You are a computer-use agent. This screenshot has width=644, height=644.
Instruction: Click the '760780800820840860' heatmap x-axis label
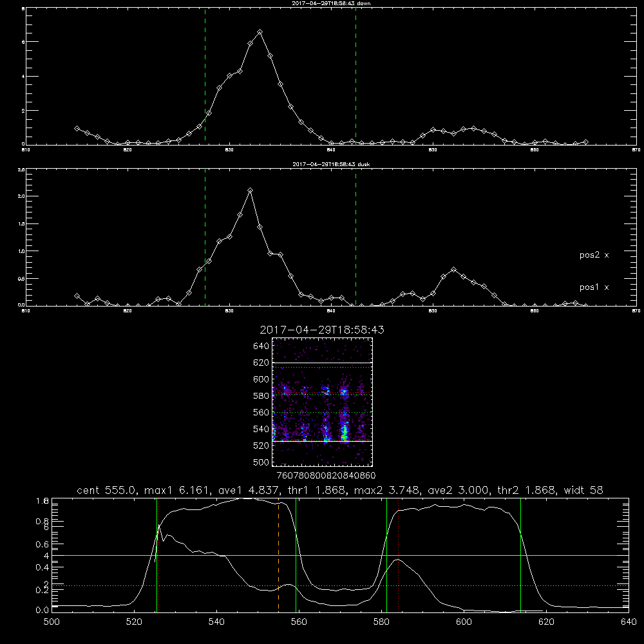click(x=326, y=476)
